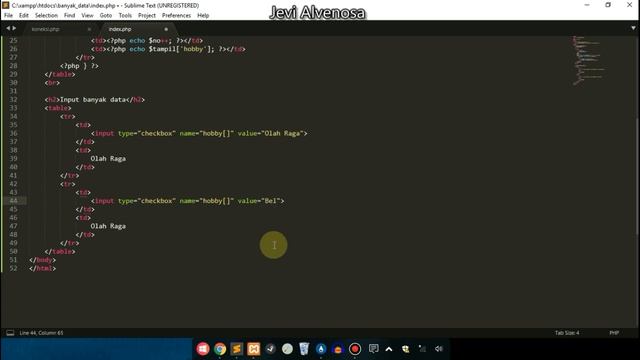Open the Selection menu
The height and width of the screenshot is (360, 640).
[46, 16]
